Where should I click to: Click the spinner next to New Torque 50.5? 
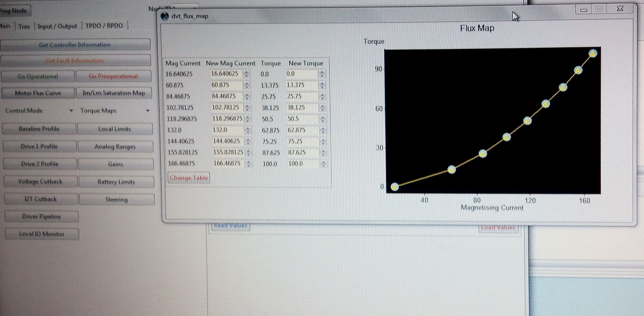322,119
